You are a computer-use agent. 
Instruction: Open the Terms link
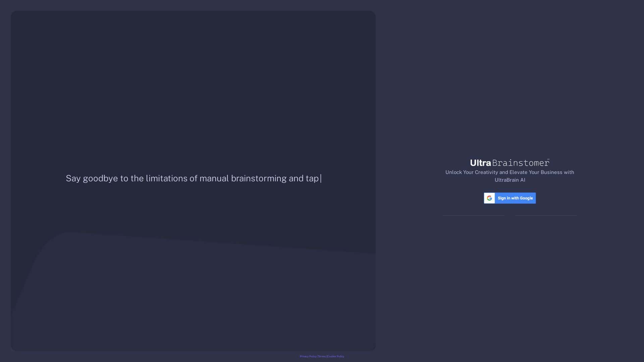click(322, 356)
